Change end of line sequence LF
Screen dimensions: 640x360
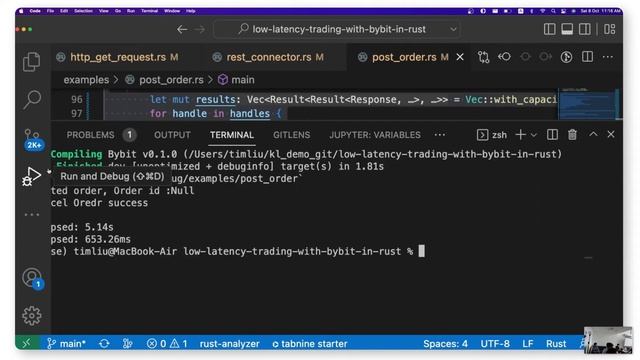pos(528,344)
